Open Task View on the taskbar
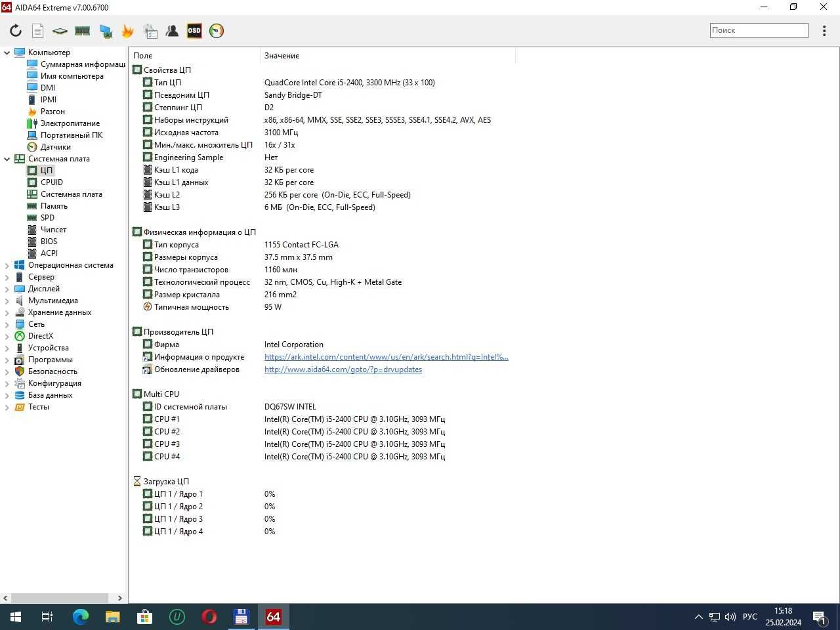The image size is (840, 630). (x=47, y=617)
